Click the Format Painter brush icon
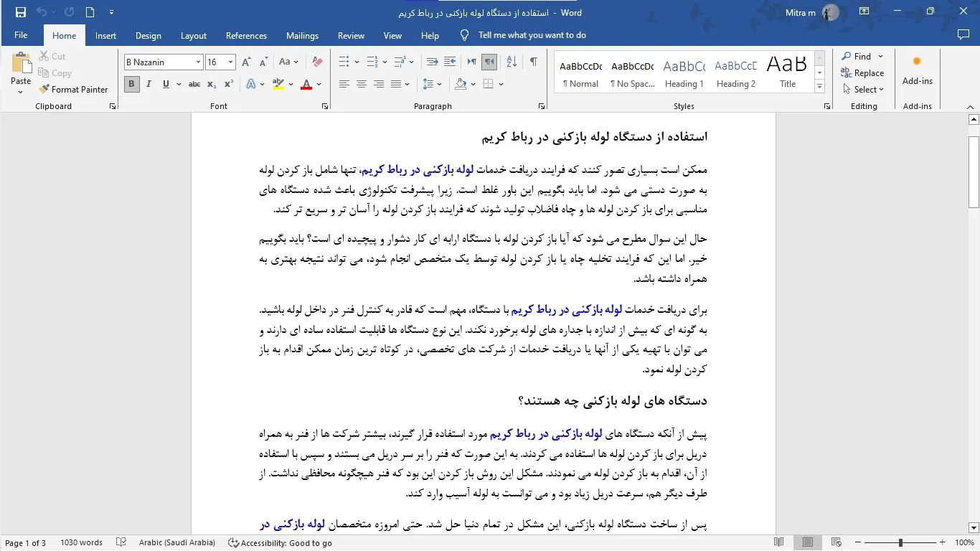The height and width of the screenshot is (551, 980). pyautogui.click(x=44, y=90)
